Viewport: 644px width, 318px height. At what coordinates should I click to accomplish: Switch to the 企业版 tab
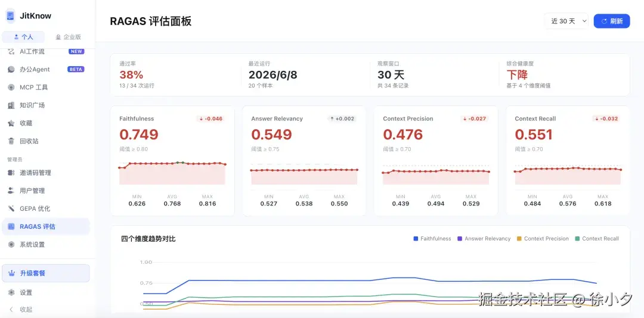(x=68, y=37)
